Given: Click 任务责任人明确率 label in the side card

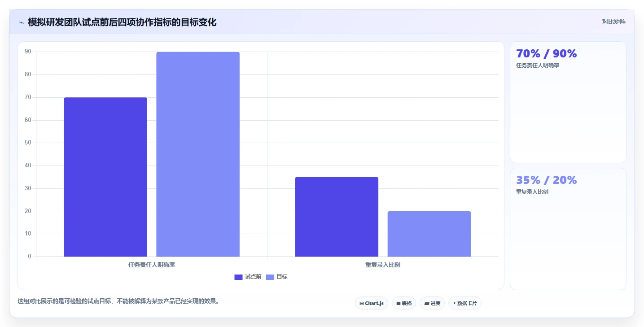Looking at the screenshot, I should pos(538,65).
